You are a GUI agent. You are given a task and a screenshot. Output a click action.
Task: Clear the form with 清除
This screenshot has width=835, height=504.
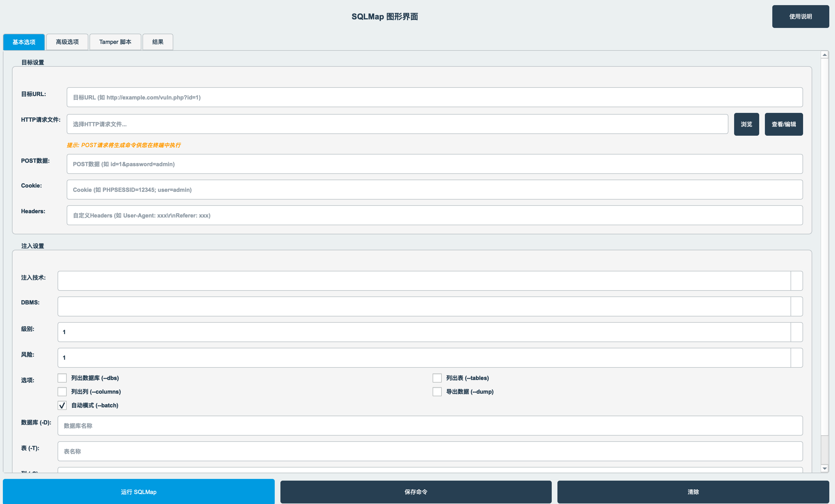(693, 491)
